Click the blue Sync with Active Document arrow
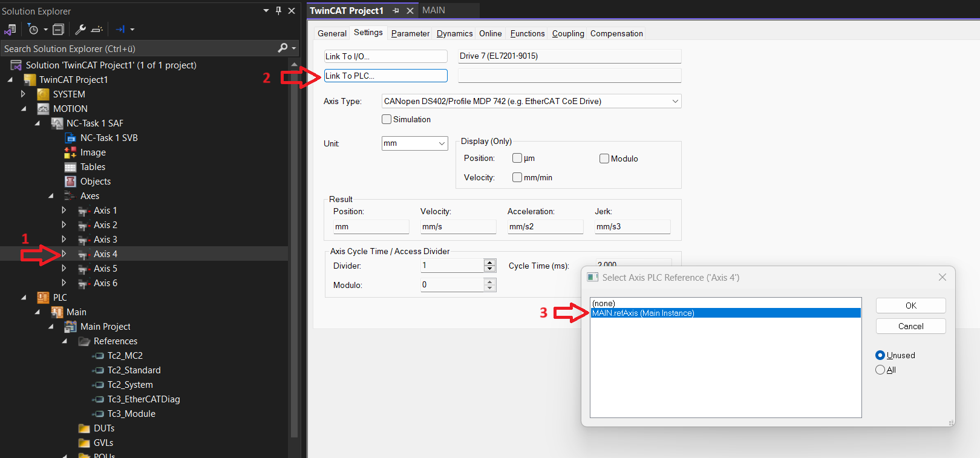This screenshot has width=980, height=458. (x=120, y=29)
